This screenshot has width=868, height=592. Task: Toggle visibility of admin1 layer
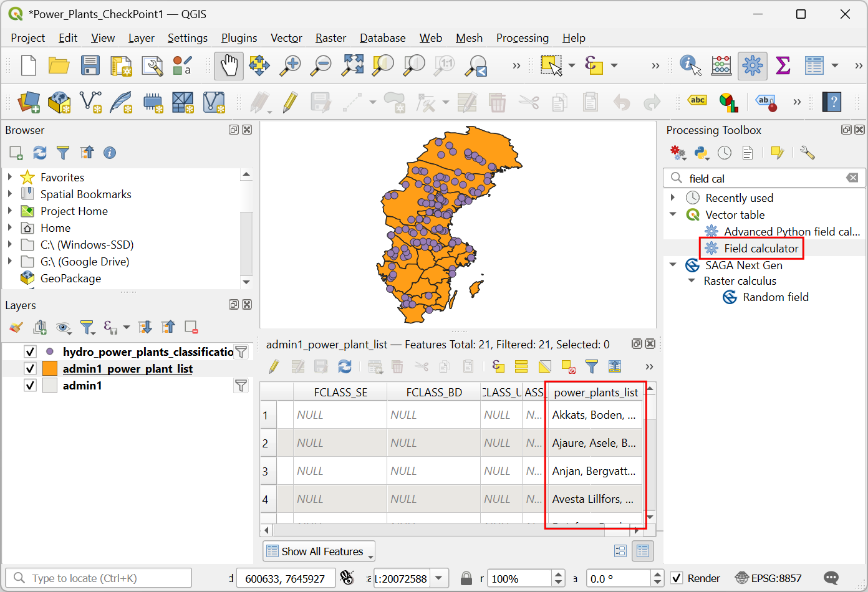click(30, 385)
